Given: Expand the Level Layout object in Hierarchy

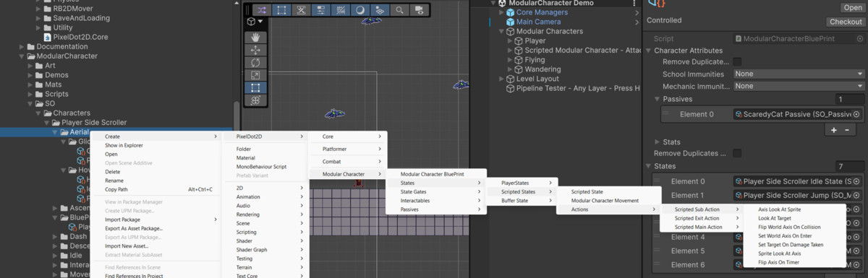Looking at the screenshot, I should tap(501, 79).
